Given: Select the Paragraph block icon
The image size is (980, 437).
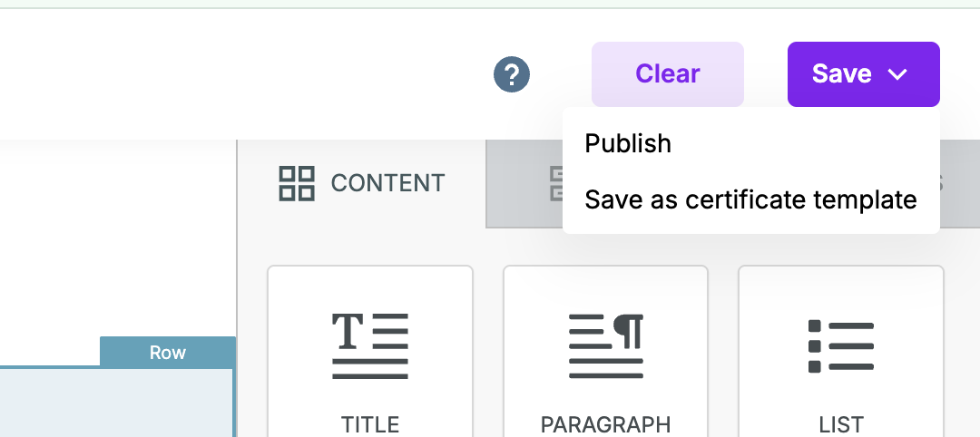Looking at the screenshot, I should coord(605,345).
